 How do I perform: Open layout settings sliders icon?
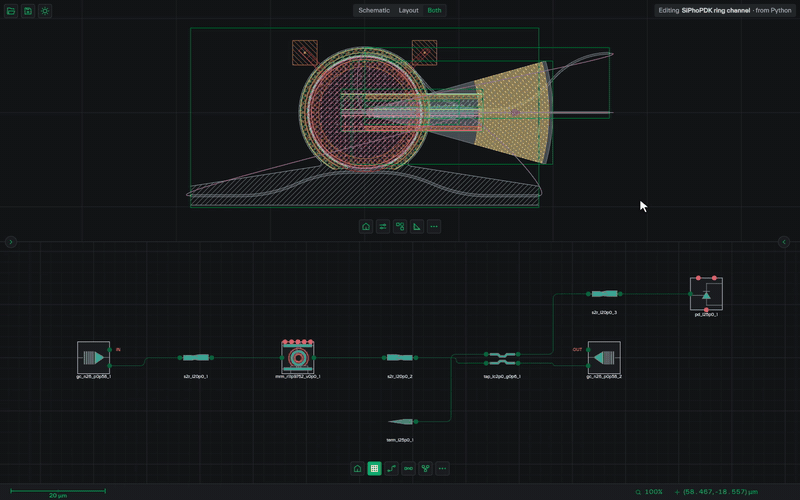point(383,227)
